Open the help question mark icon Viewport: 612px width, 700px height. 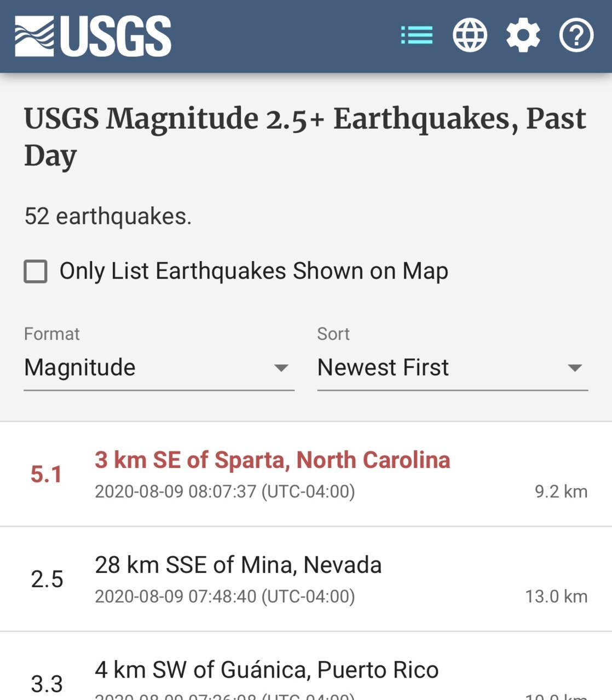coord(576,36)
